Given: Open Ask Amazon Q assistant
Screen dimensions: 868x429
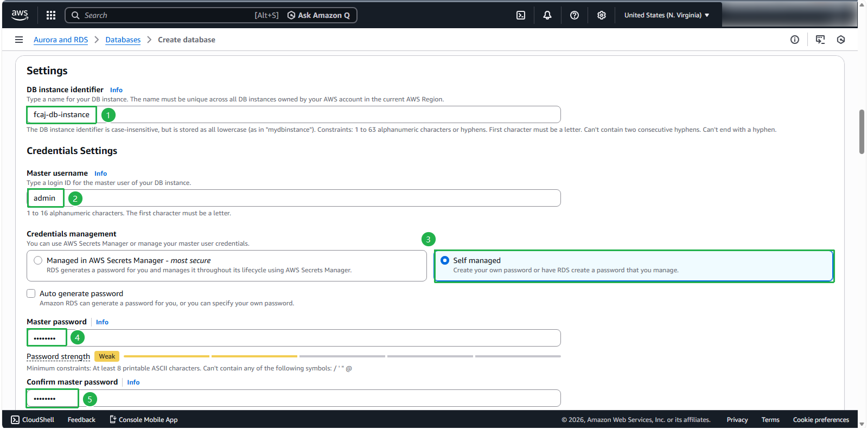Looking at the screenshot, I should click(x=318, y=15).
